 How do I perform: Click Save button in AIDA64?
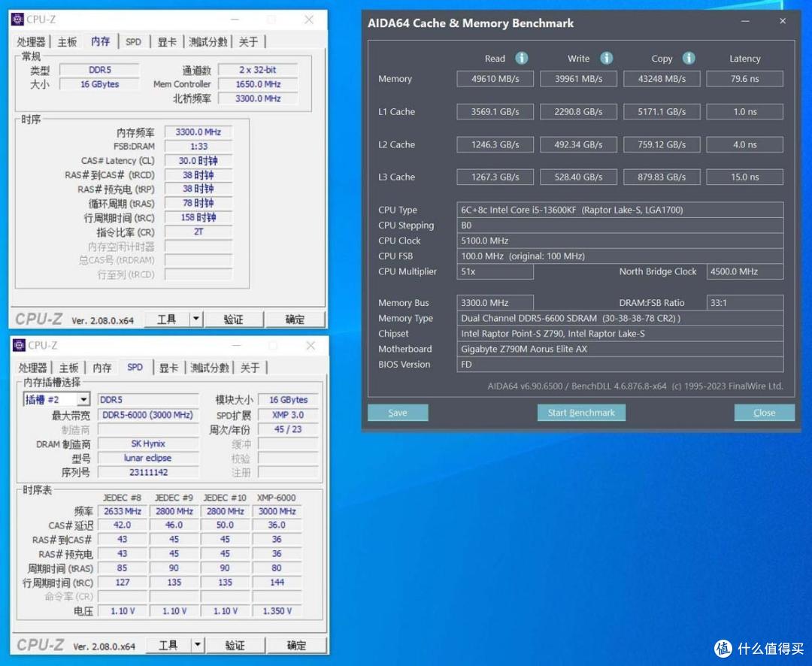398,413
